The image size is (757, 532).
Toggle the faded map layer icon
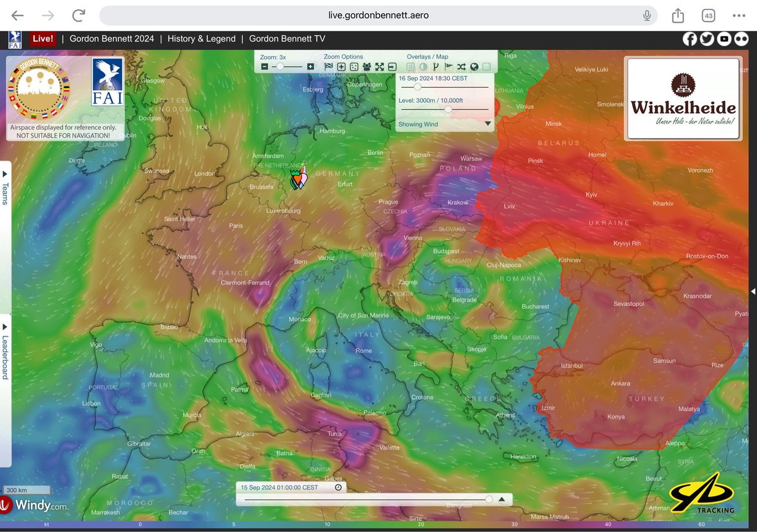(x=486, y=66)
